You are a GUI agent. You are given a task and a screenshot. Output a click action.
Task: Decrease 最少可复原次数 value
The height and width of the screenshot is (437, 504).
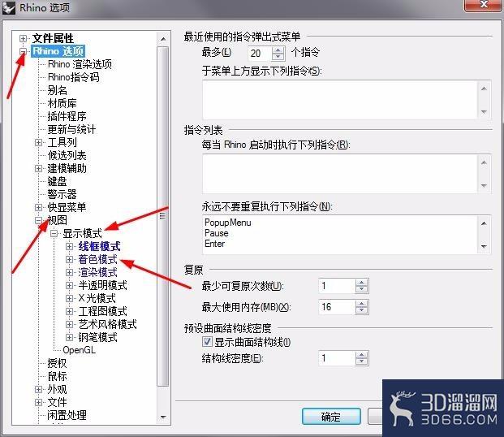point(362,289)
